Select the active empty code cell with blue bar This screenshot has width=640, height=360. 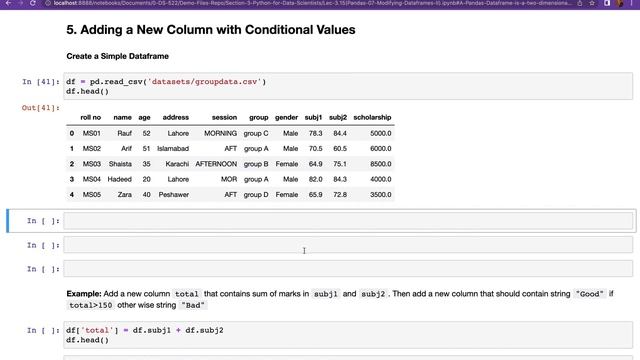(348, 221)
